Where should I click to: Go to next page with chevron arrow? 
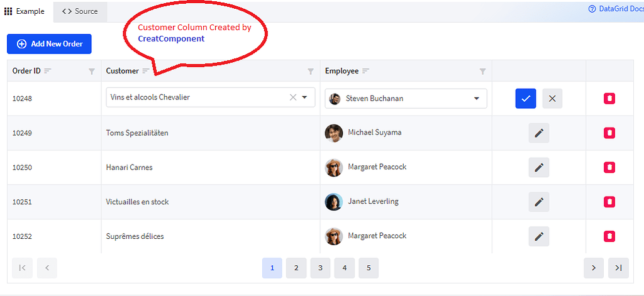click(x=594, y=268)
